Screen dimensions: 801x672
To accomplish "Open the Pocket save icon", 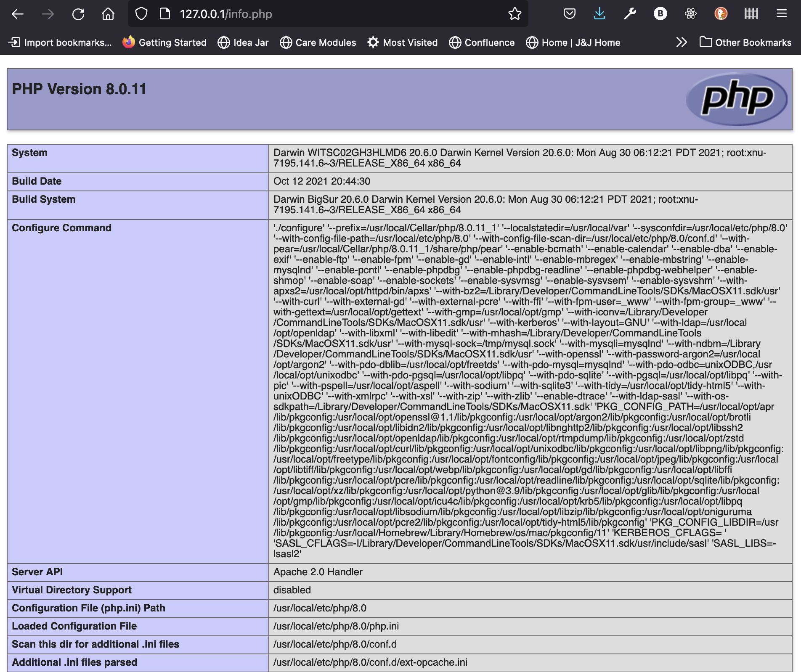I will tap(569, 14).
